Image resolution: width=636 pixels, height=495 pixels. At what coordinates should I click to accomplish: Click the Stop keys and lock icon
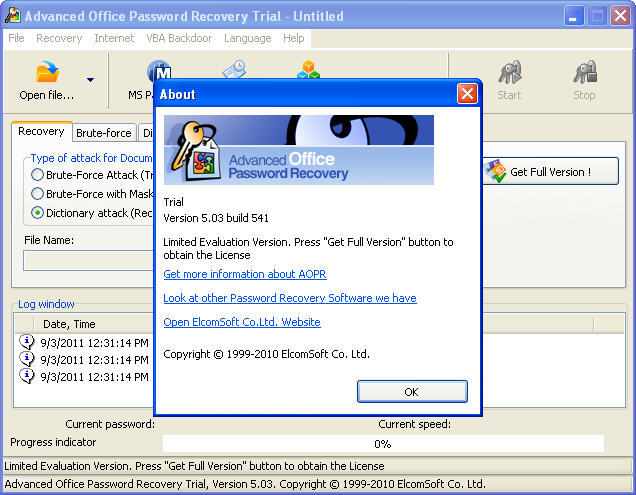[584, 72]
